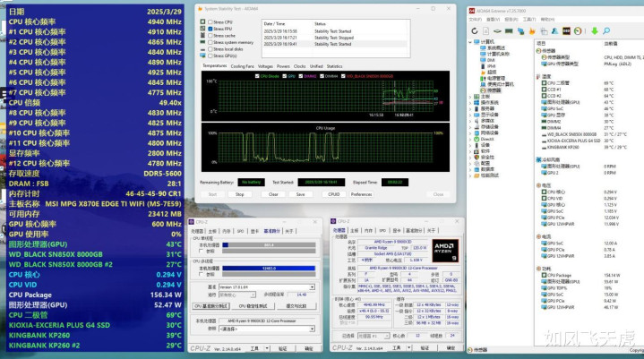The image size is (644, 359).
Task: Click the CPUID button
Action: click(334, 194)
